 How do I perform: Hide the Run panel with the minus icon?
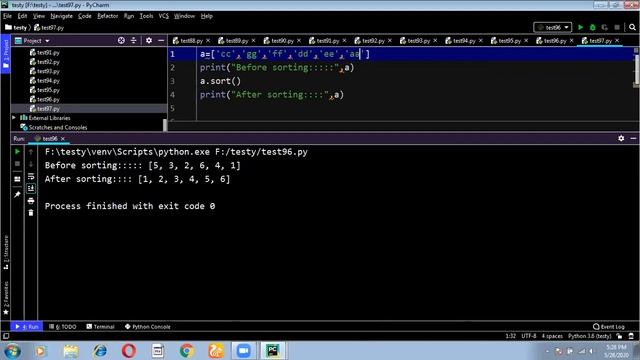633,138
